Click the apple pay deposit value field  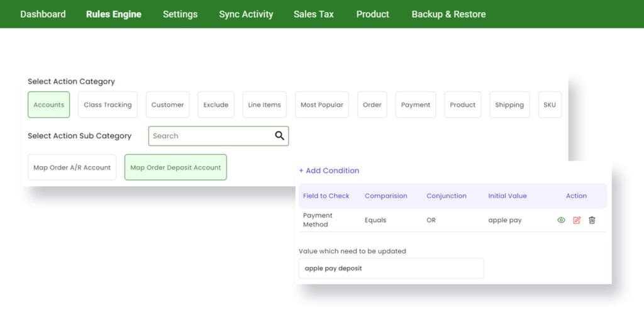click(x=391, y=268)
